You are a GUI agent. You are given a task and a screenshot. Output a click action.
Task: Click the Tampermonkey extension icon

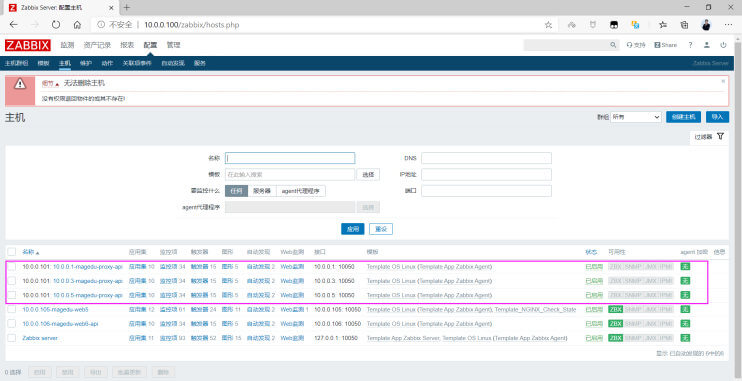coord(614,25)
